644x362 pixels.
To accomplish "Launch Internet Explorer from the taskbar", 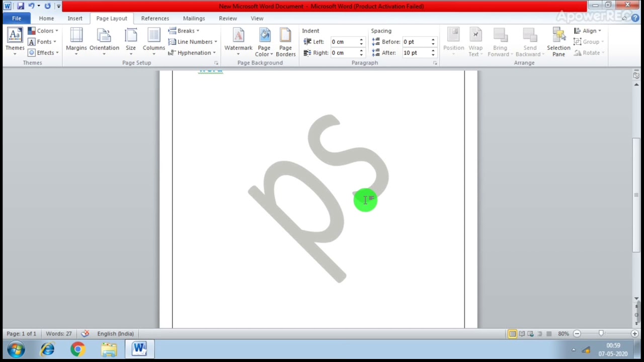I will point(48,349).
